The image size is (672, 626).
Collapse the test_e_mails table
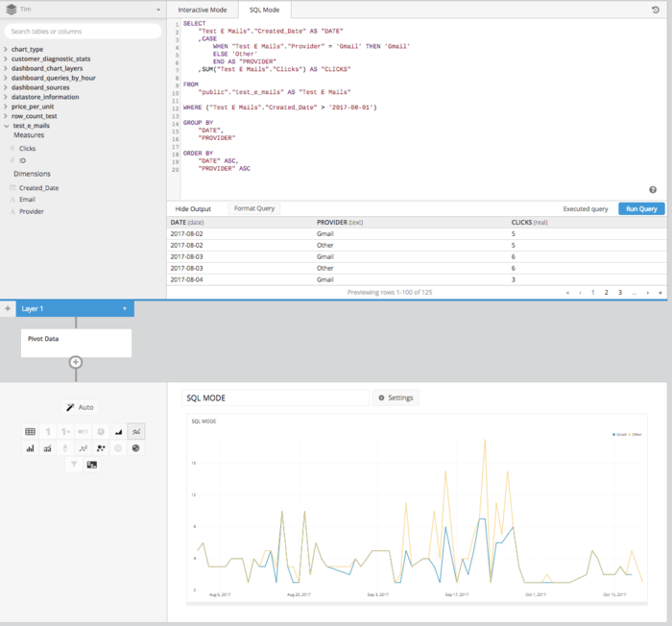tap(7, 126)
